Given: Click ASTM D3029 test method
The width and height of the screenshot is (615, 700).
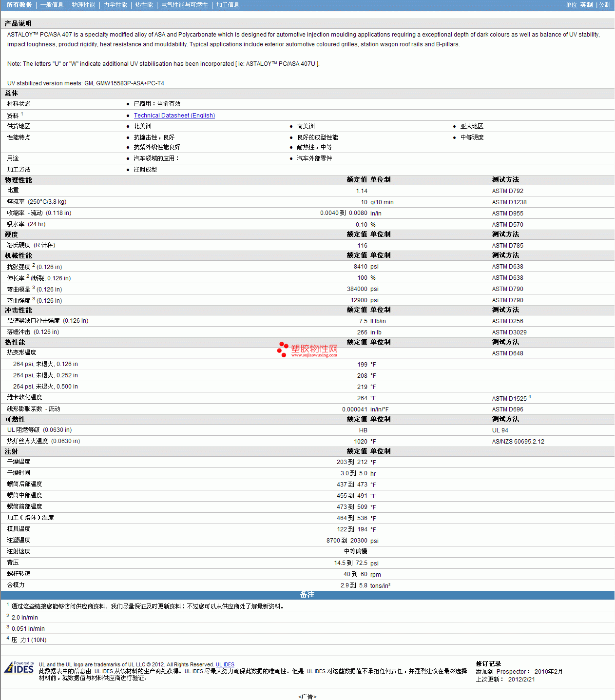Looking at the screenshot, I should point(509,332).
